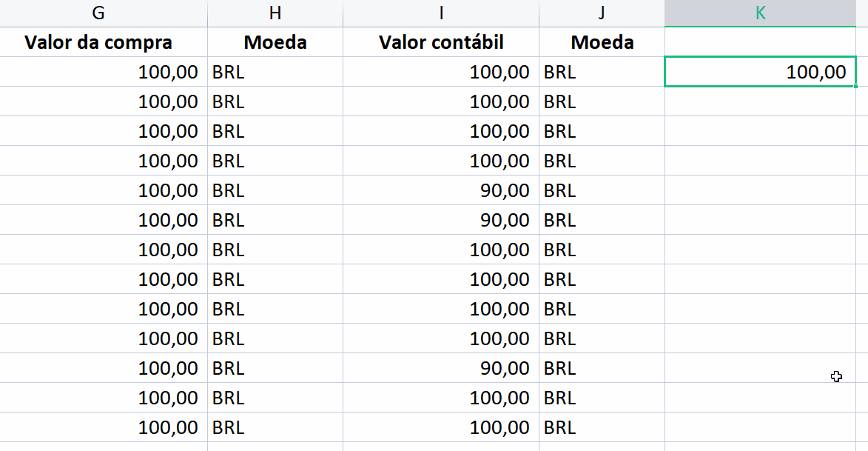Select the last 90,00 value in column I
Image resolution: width=868 pixels, height=451 pixels.
coord(440,368)
